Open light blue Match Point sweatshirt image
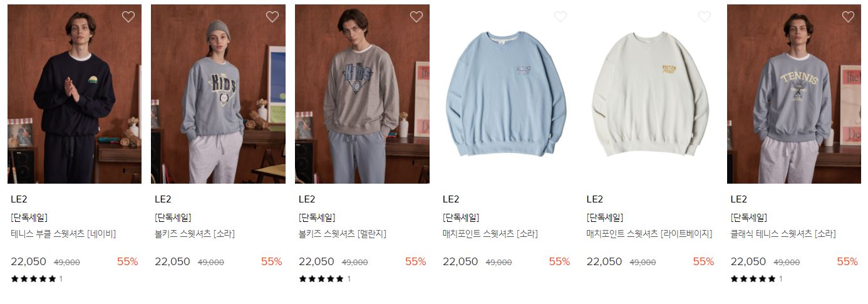Viewport: 868px width, 304px height. click(x=506, y=94)
